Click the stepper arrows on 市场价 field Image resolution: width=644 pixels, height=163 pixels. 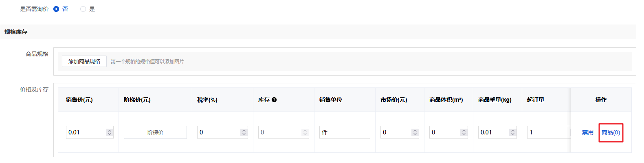point(415,132)
